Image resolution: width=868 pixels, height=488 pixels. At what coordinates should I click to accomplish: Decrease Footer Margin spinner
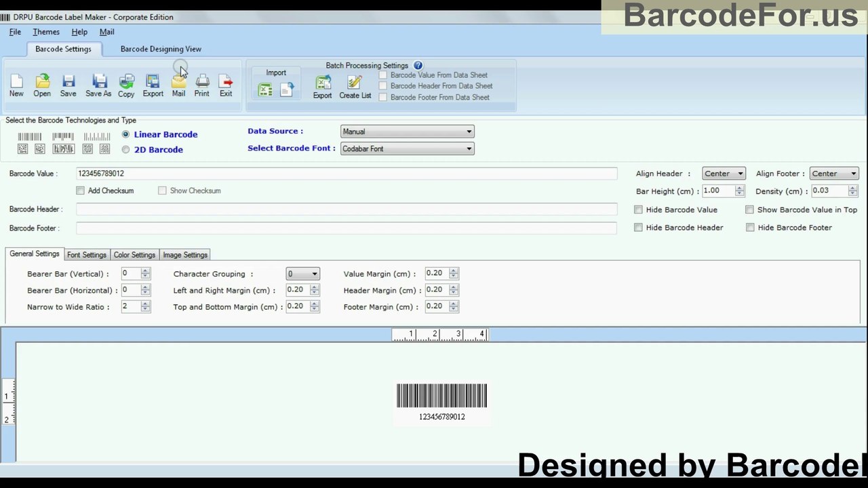[454, 310]
